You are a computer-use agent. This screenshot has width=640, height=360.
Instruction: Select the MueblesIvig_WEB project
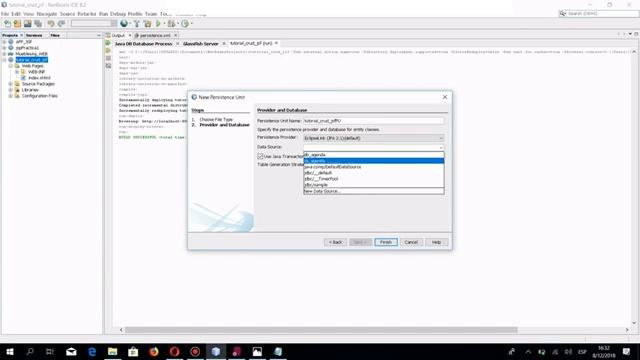pos(31,54)
